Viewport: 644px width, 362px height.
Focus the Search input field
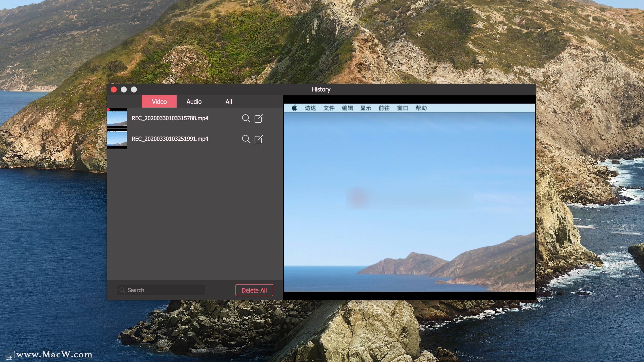tap(160, 290)
